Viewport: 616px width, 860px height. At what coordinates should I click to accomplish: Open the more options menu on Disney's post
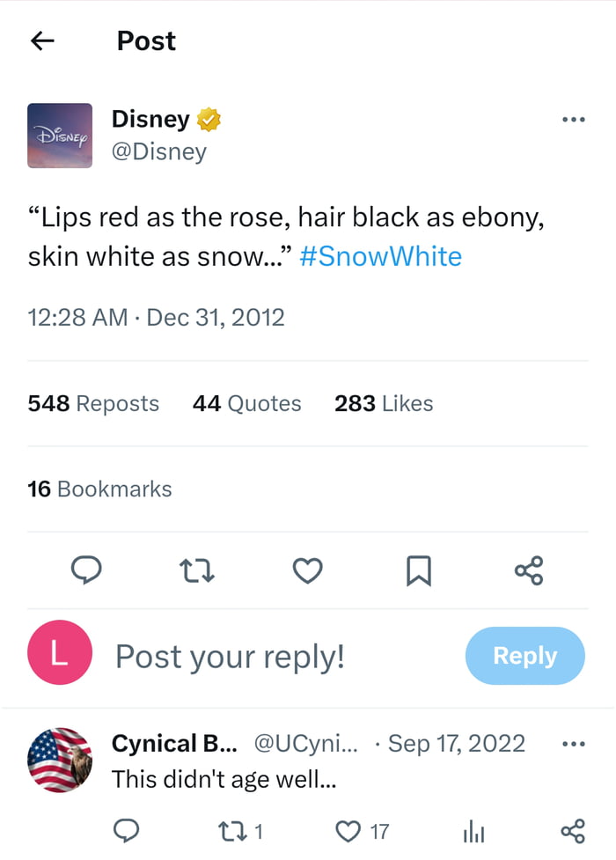point(573,119)
